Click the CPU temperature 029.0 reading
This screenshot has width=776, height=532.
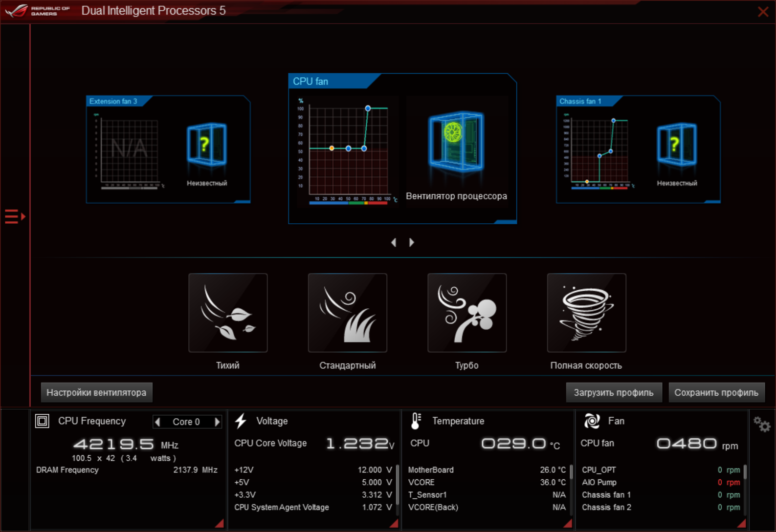[x=520, y=443]
